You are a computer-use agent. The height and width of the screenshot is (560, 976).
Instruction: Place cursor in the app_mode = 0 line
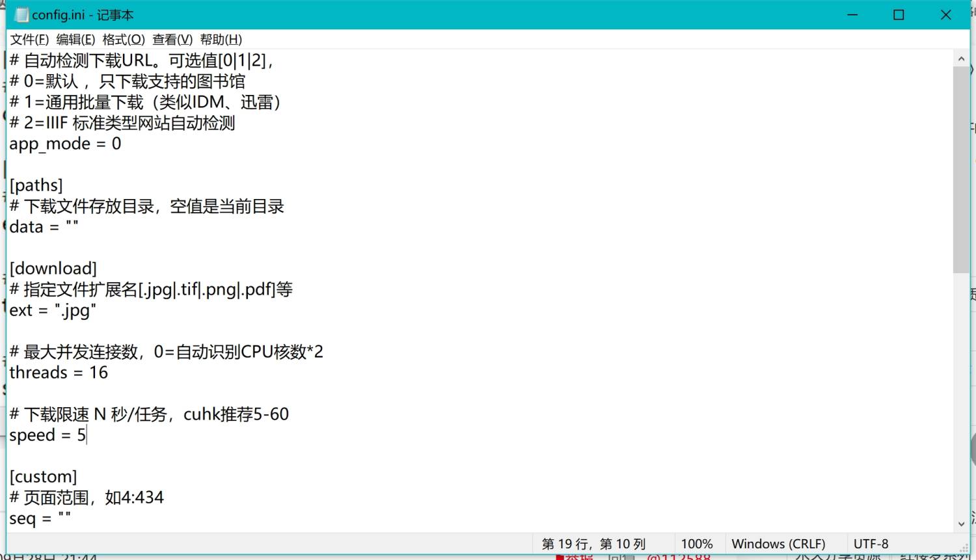tap(65, 144)
